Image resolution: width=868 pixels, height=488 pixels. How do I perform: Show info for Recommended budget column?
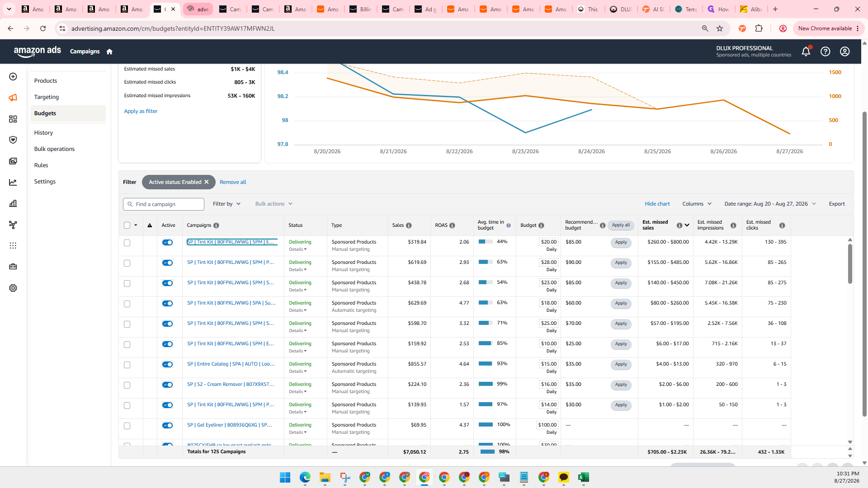coord(603,225)
